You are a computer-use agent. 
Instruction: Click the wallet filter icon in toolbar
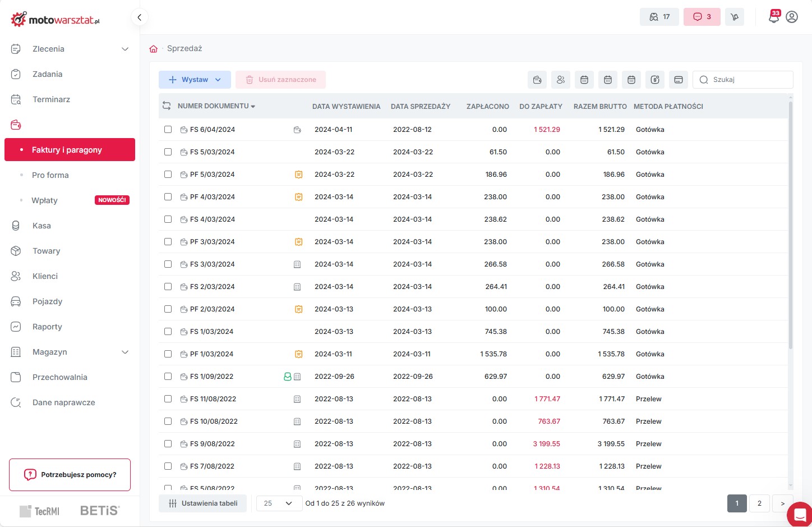[x=537, y=80]
